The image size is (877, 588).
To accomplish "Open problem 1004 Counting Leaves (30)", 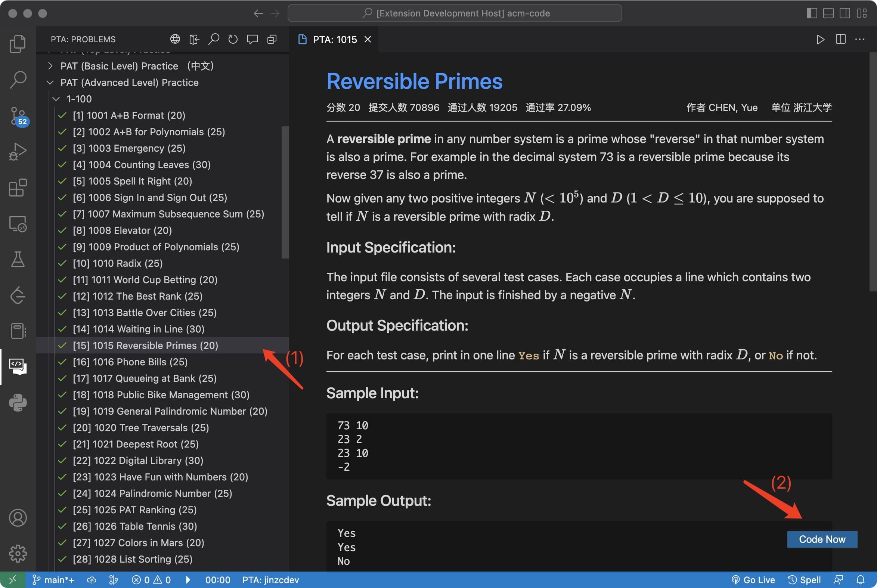I will [162, 165].
